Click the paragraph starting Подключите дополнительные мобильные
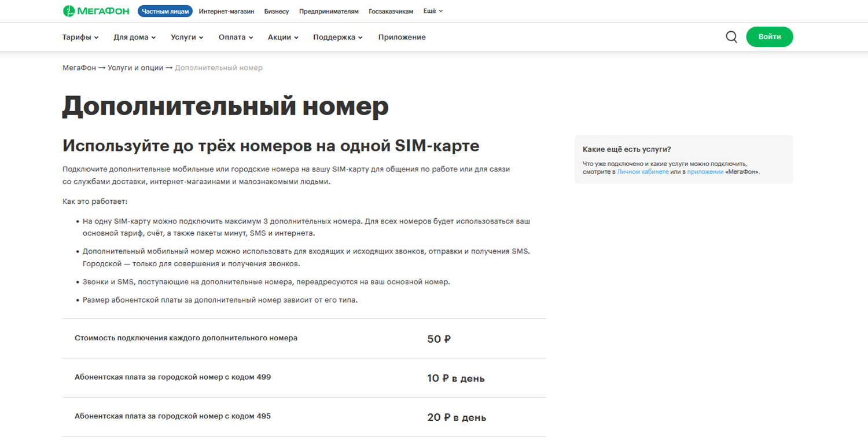 [x=286, y=175]
